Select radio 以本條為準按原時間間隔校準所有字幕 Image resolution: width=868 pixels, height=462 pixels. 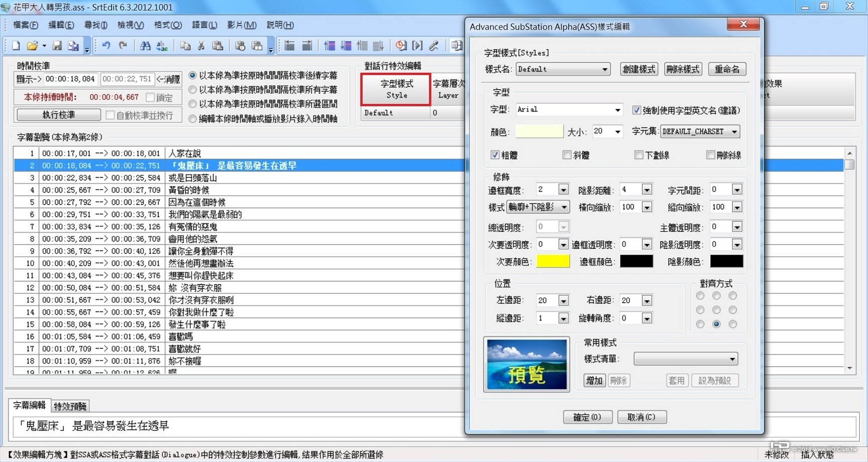coord(192,90)
